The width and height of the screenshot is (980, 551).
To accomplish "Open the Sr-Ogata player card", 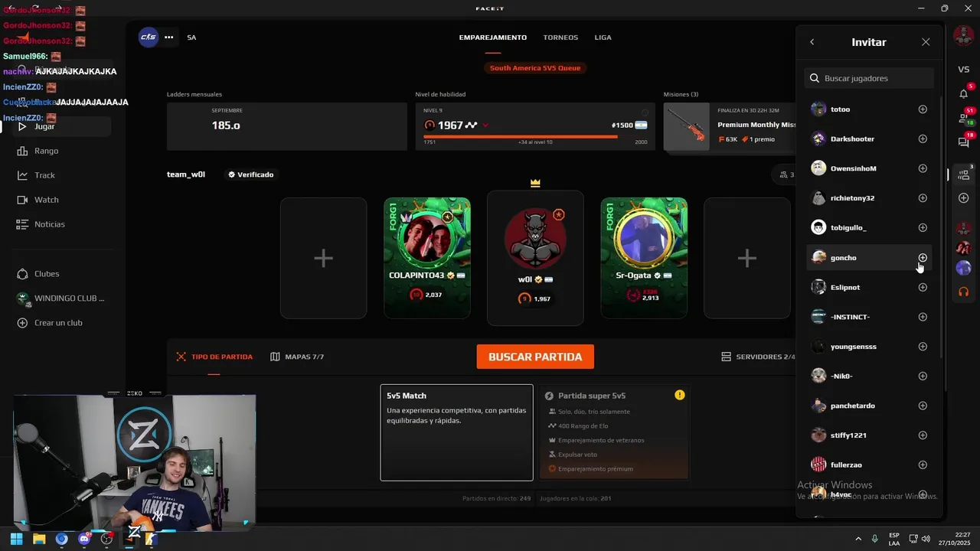I will (644, 258).
